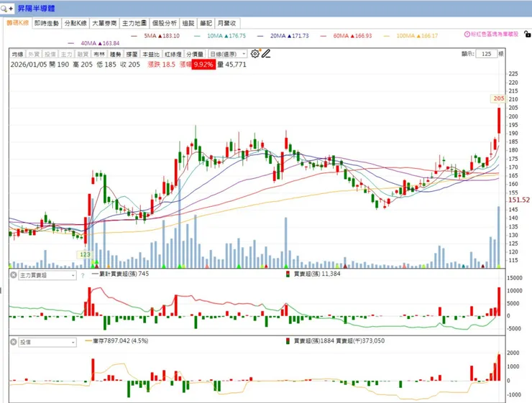Toggle the 紅綠燈 indicator button
This screenshot has width=532, height=403.
[173, 54]
